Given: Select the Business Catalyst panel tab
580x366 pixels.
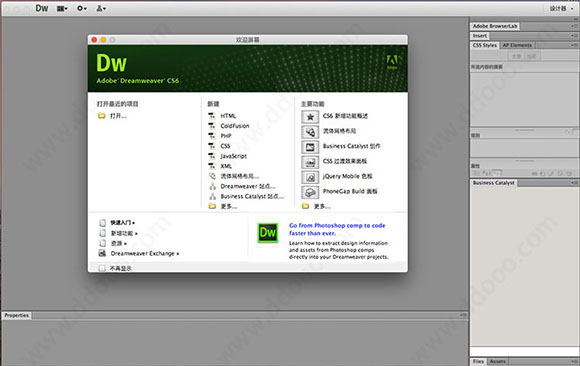Looking at the screenshot, I should [494, 183].
